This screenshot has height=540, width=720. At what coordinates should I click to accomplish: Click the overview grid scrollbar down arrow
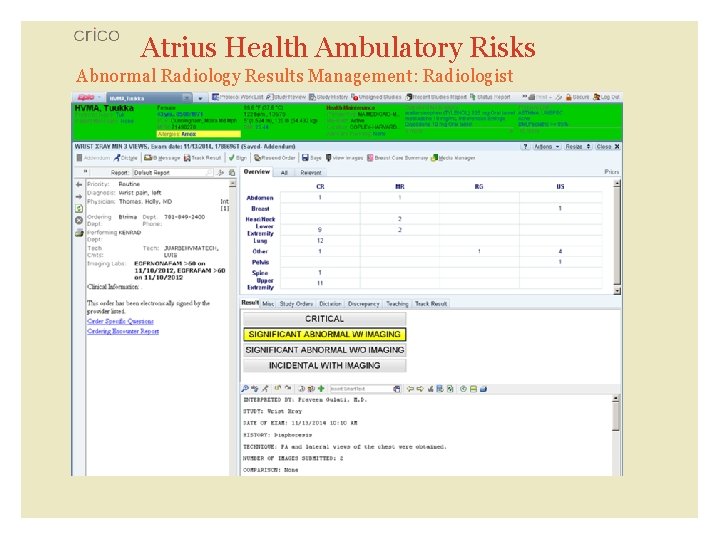tap(617, 291)
